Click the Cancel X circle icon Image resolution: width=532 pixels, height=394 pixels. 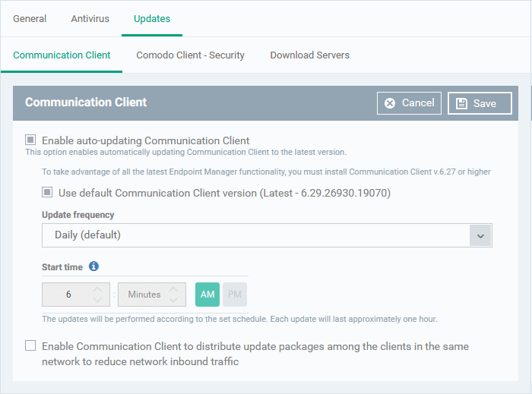[x=390, y=103]
